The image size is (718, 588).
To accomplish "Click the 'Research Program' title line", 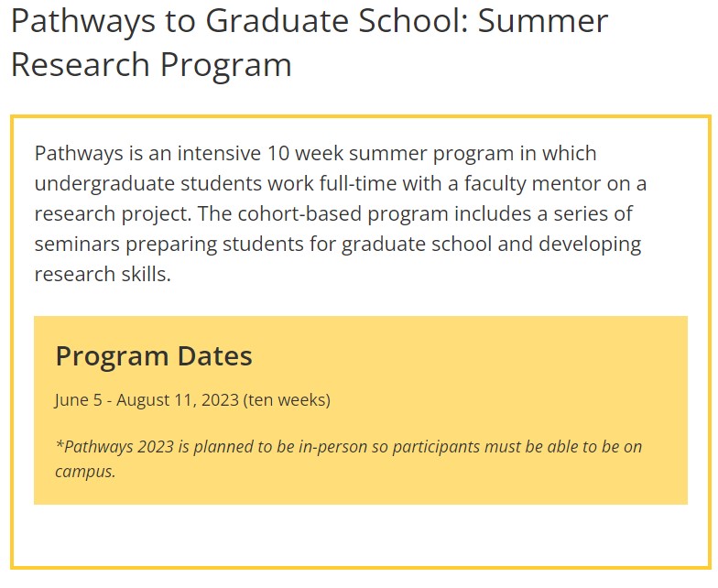I will [x=151, y=65].
